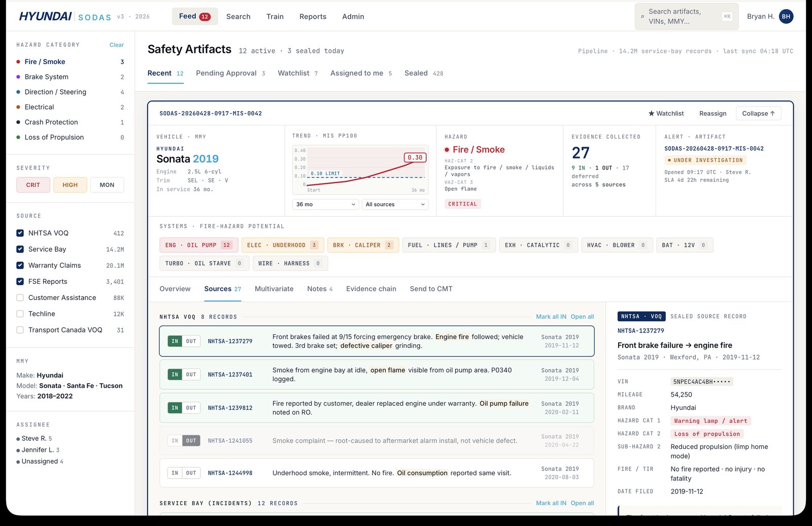Mark NHTSA-1237401 as OUT
This screenshot has height=526, width=812.
(191, 375)
